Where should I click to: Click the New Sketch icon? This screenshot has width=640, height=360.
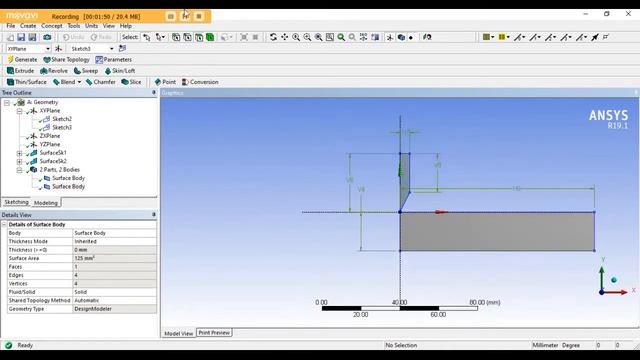(x=122, y=48)
